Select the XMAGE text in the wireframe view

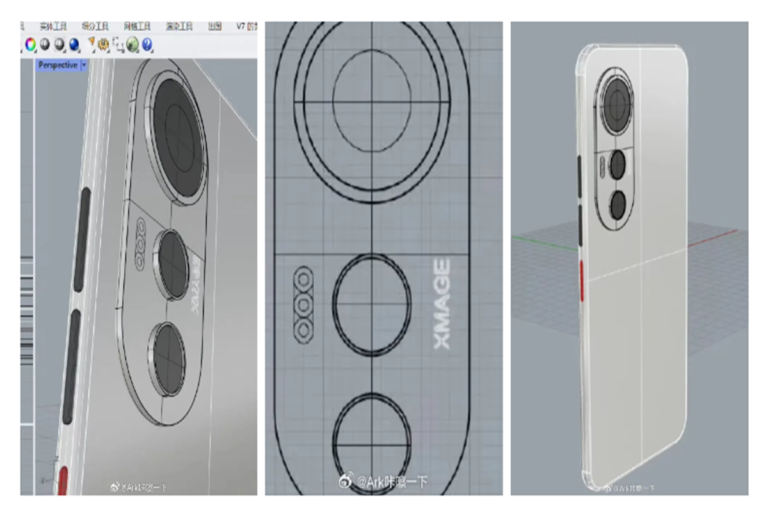(442, 304)
